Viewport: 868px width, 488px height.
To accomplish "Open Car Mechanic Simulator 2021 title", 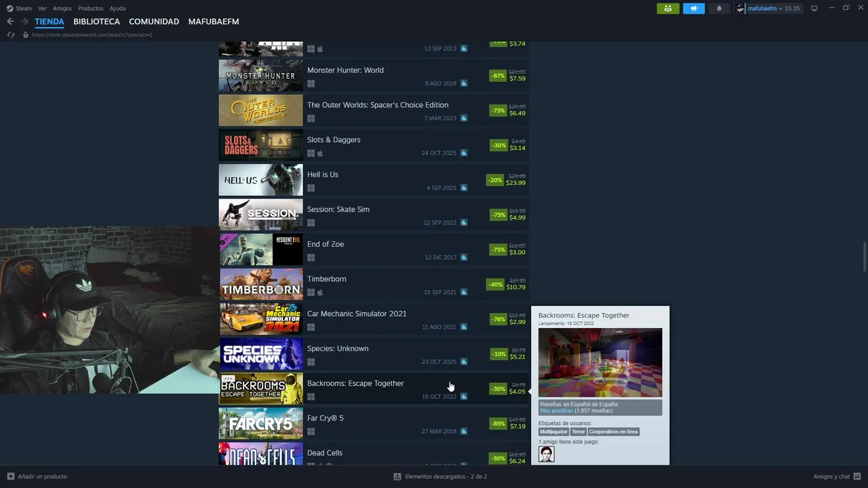I will [x=357, y=314].
